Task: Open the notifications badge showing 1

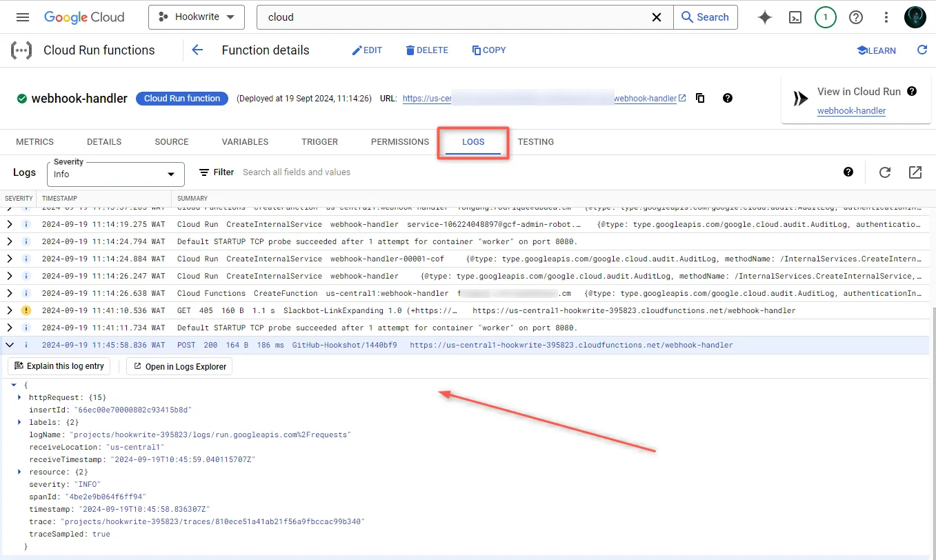Action: point(826,17)
